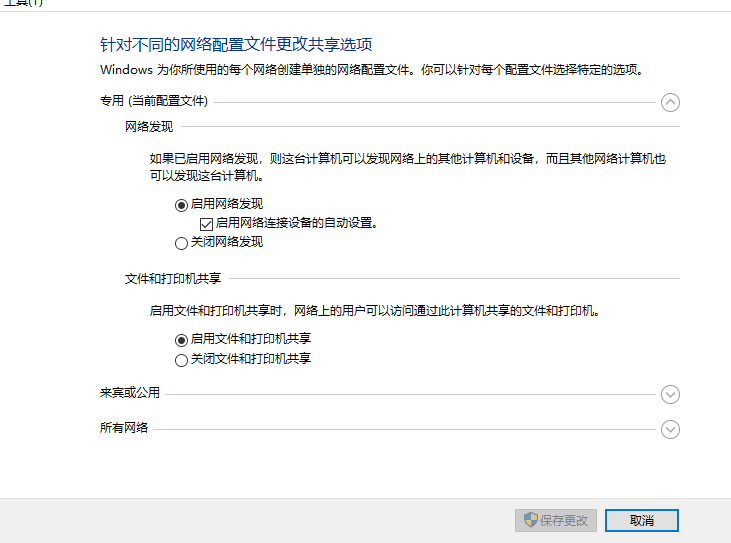The image size is (731, 543).
Task: Click the shield icon on 保存更改
Action: coord(531,520)
